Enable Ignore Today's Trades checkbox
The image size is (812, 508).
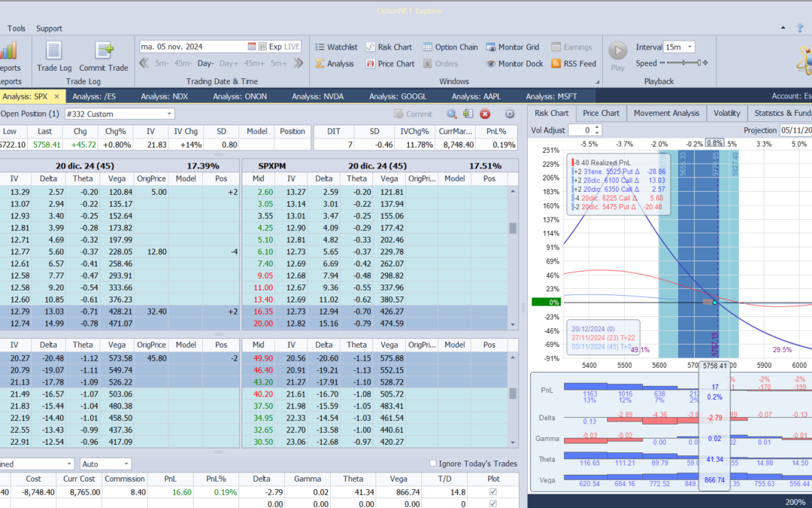pyautogui.click(x=432, y=464)
